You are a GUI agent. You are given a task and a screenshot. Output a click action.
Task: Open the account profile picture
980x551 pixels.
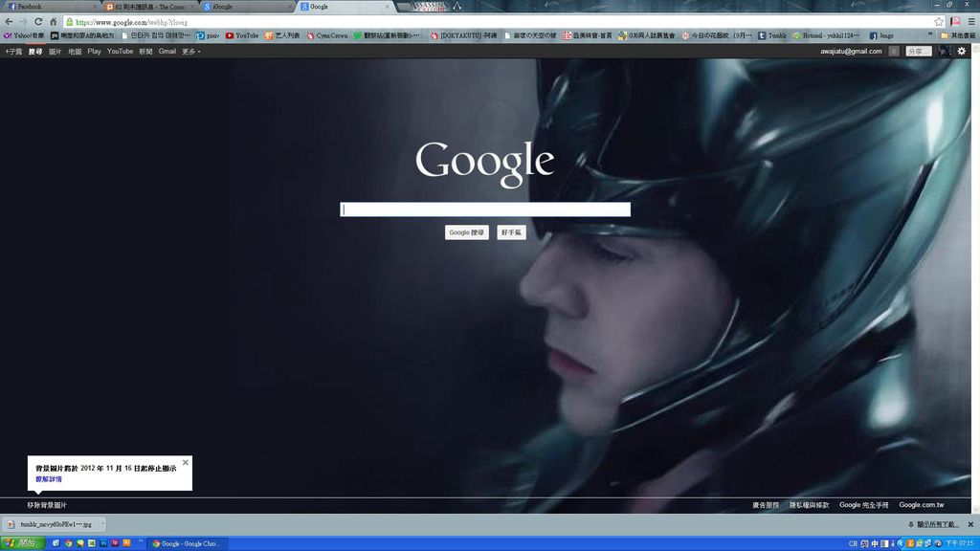pyautogui.click(x=944, y=52)
